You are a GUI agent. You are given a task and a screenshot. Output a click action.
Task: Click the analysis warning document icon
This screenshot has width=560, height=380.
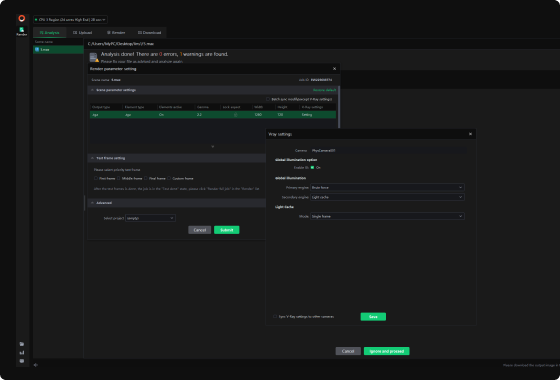pyautogui.click(x=94, y=58)
